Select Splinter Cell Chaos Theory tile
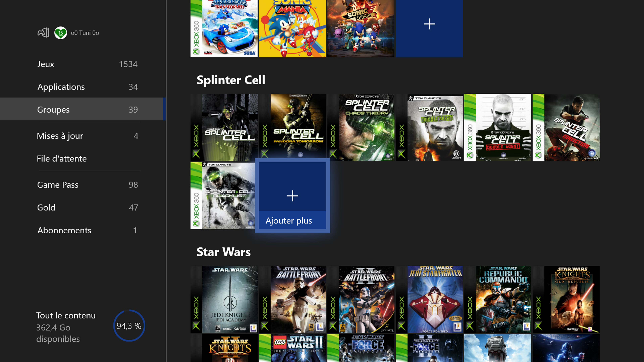The image size is (644, 362). pyautogui.click(x=361, y=127)
